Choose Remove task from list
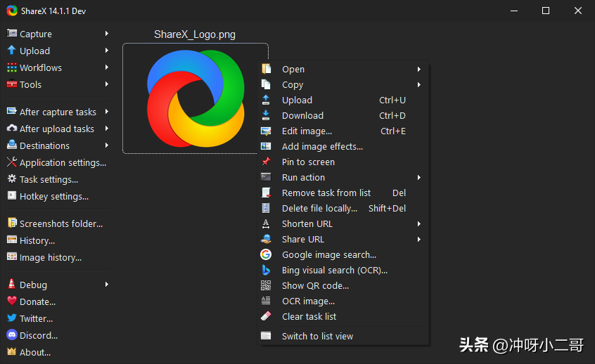Image resolution: width=595 pixels, height=364 pixels. coord(326,193)
